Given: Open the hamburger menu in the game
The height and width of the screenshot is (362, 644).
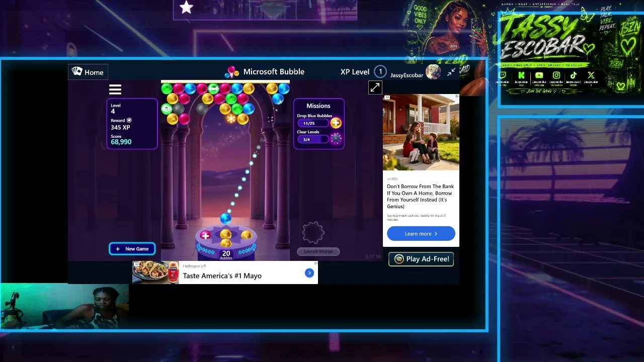Looking at the screenshot, I should point(115,89).
